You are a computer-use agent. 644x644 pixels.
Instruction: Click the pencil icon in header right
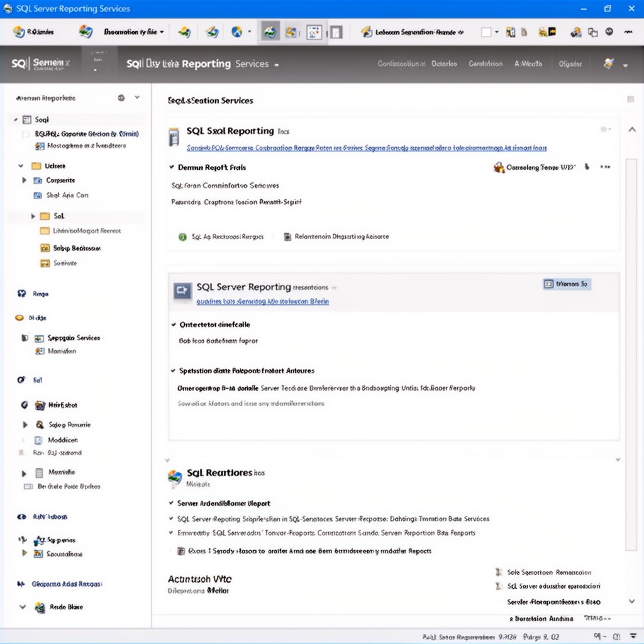[609, 64]
